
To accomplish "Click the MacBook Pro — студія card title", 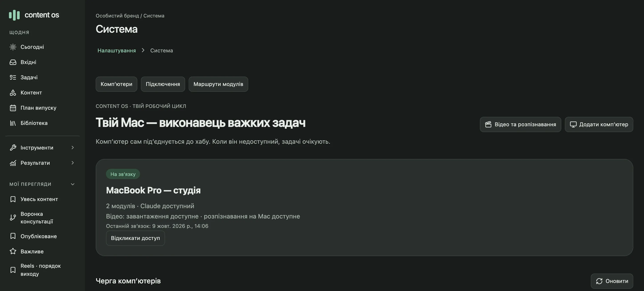I will [153, 190].
